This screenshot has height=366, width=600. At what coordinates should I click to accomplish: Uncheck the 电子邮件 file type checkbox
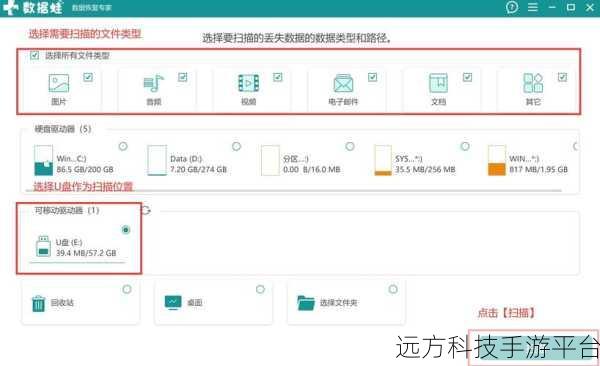pos(372,77)
